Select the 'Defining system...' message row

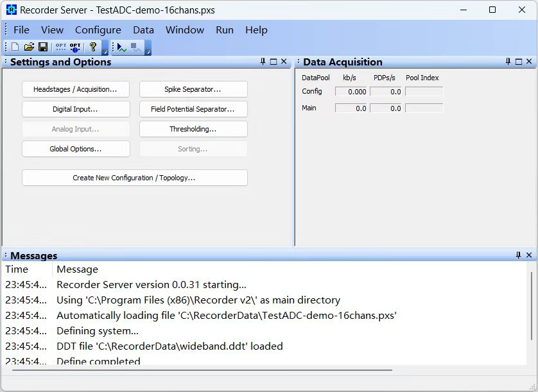point(265,331)
